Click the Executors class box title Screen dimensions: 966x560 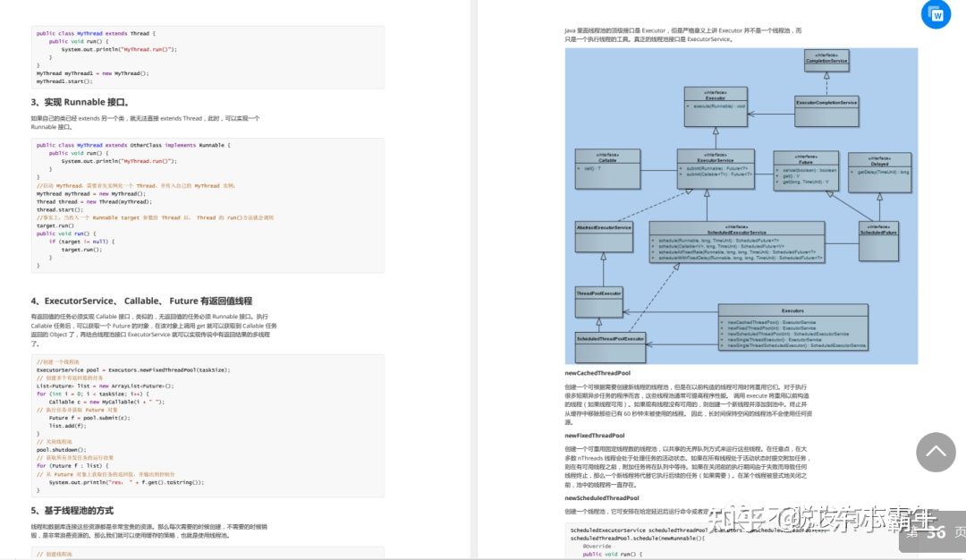792,310
